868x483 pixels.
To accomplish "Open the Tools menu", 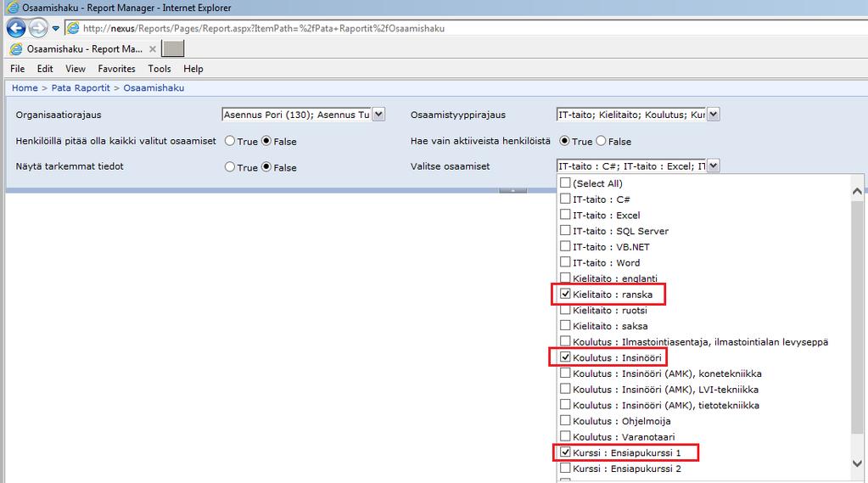I will click(x=160, y=69).
